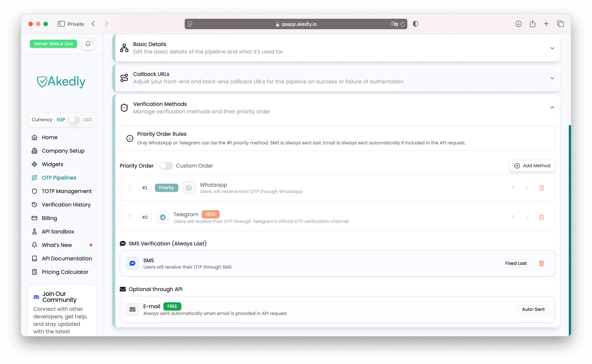
Task: Click the Priority Order Rules info icon
Action: point(130,138)
